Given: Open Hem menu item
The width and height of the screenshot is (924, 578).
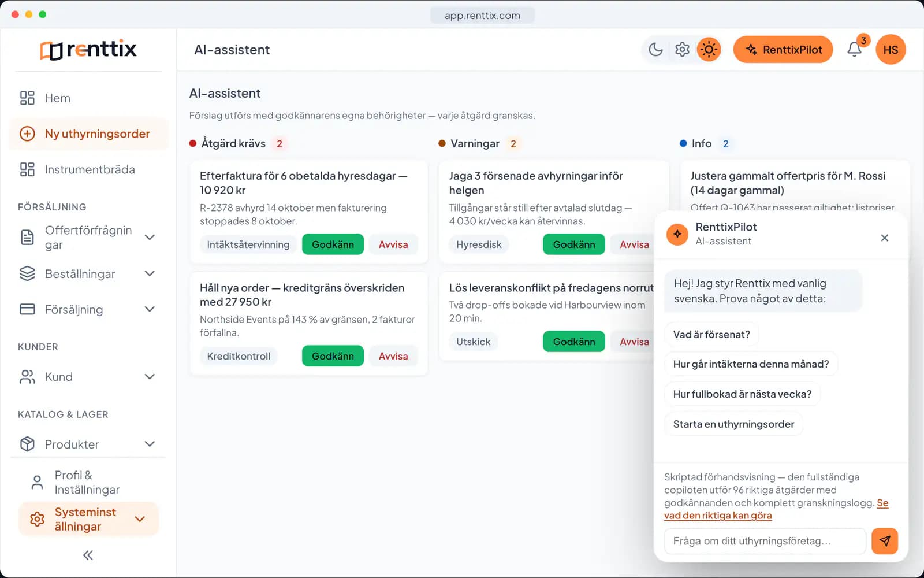Looking at the screenshot, I should (x=88, y=98).
